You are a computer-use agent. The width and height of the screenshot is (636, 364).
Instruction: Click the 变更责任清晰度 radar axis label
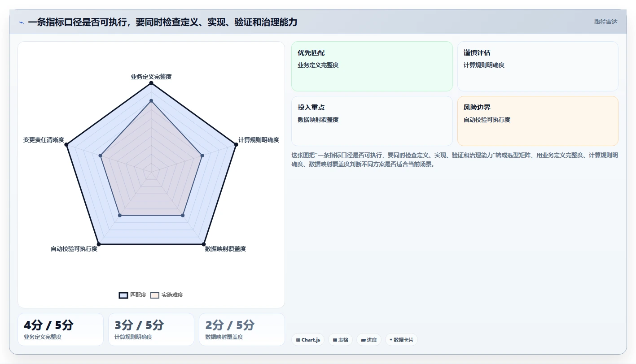click(x=44, y=139)
